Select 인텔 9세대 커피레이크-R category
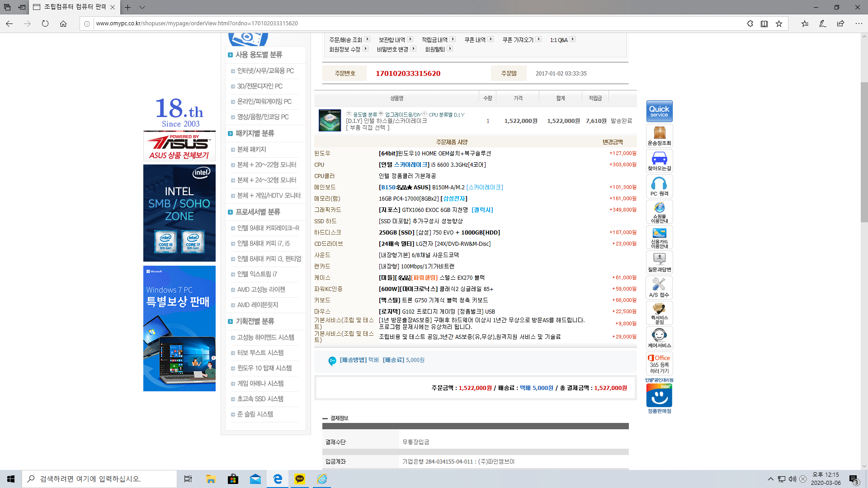 coord(268,228)
